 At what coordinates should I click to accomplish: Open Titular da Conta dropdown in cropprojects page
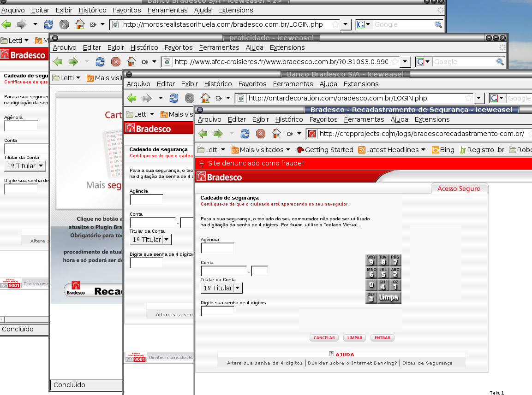click(221, 288)
